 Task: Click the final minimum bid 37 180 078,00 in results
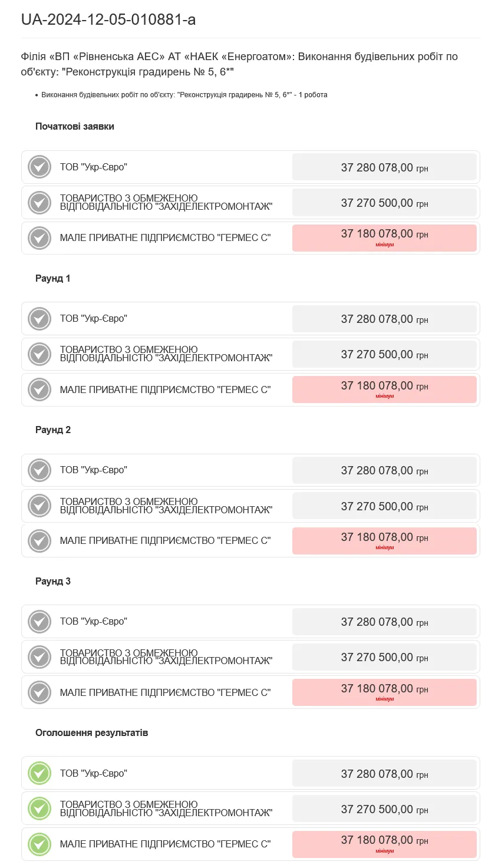(x=384, y=844)
